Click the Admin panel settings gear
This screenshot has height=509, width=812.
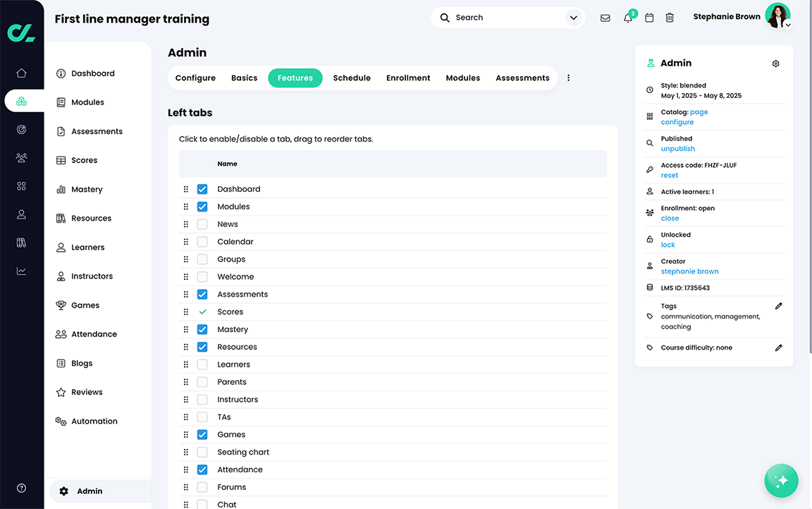coord(775,63)
